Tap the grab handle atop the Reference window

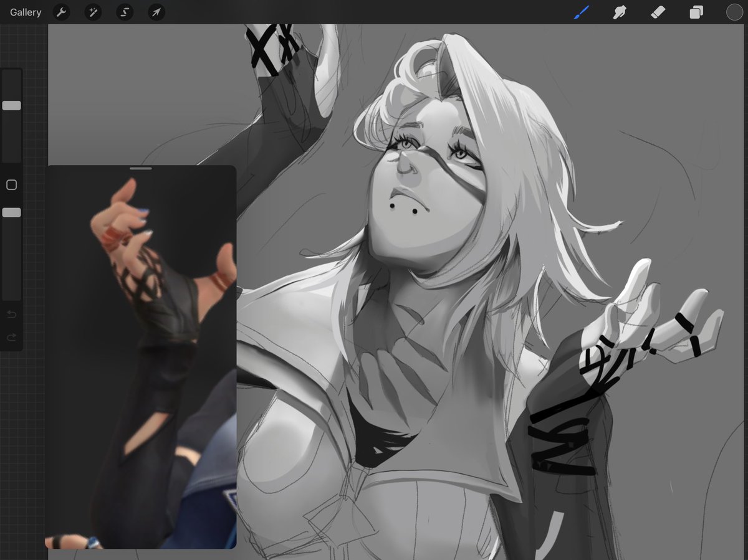point(141,168)
